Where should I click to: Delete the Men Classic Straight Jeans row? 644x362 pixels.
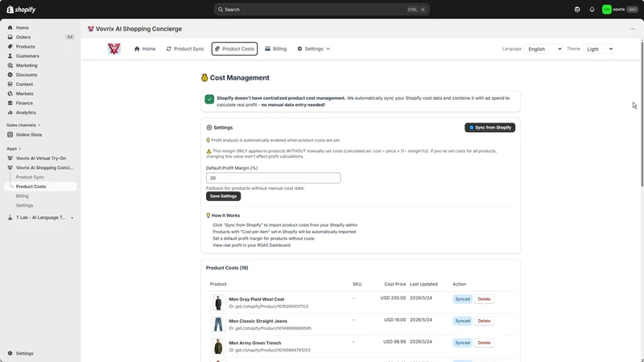point(484,321)
